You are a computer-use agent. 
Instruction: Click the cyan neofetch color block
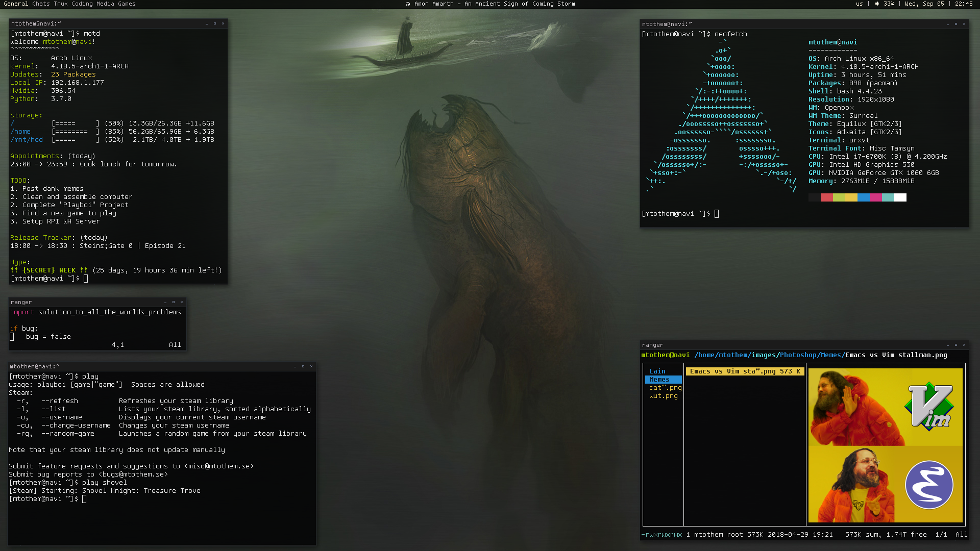[888, 197]
